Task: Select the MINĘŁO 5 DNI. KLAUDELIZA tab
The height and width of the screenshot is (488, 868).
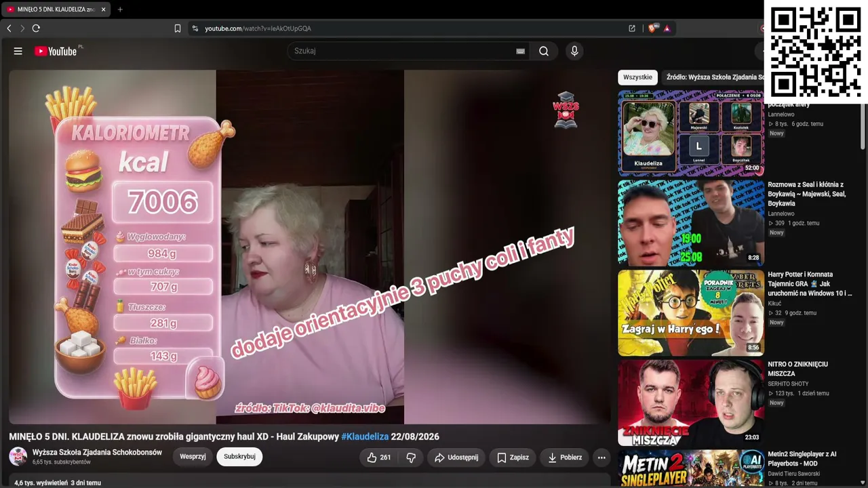Action: point(57,9)
